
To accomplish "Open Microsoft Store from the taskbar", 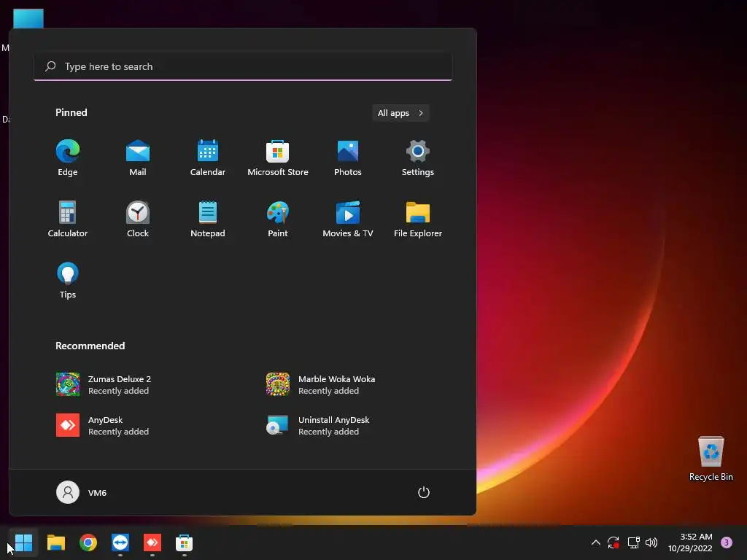I will click(185, 542).
